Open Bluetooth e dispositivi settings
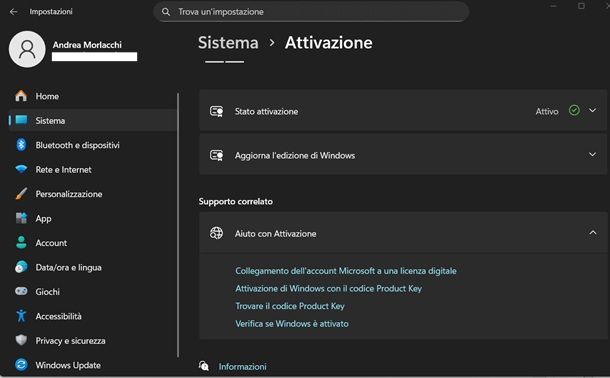Image resolution: width=610 pixels, height=378 pixels. pos(93,145)
